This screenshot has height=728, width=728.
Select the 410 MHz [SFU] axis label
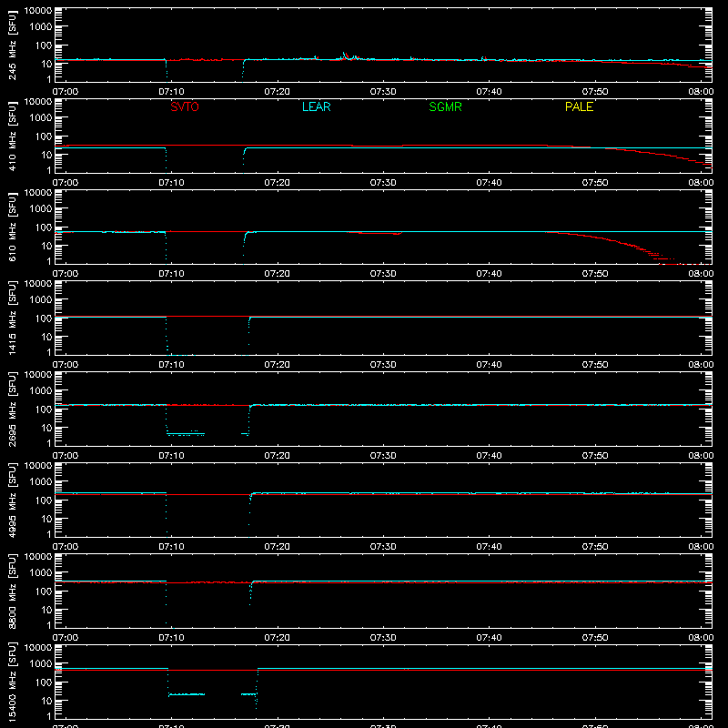tap(12, 136)
